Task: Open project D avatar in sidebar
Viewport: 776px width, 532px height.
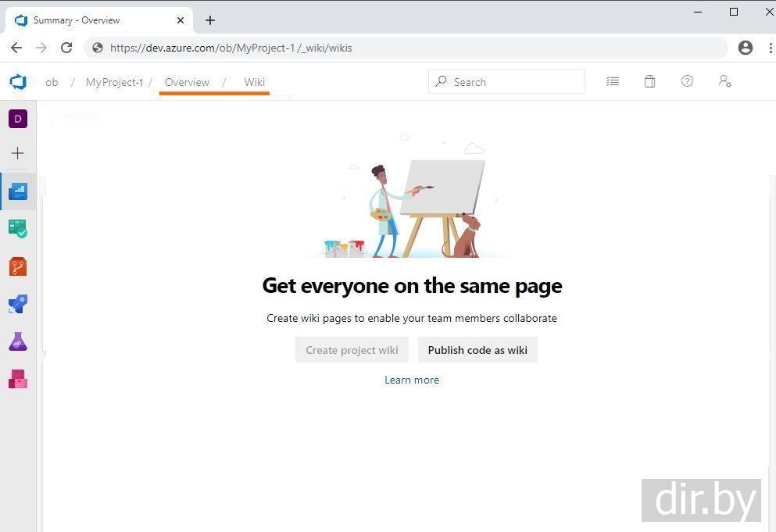Action: [x=18, y=119]
